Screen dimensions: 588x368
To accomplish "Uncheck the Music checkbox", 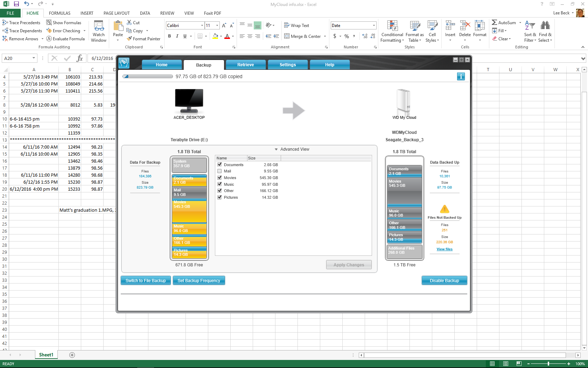I will tap(219, 184).
